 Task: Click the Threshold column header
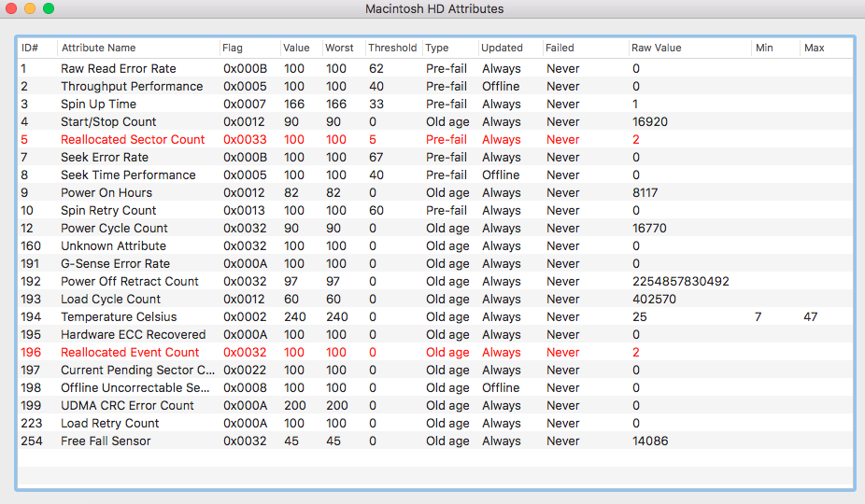(x=393, y=48)
